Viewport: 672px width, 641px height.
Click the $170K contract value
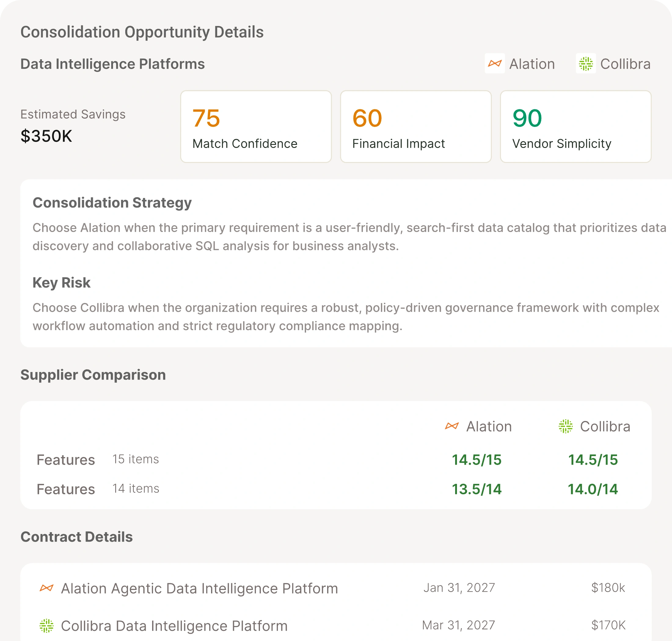click(608, 625)
